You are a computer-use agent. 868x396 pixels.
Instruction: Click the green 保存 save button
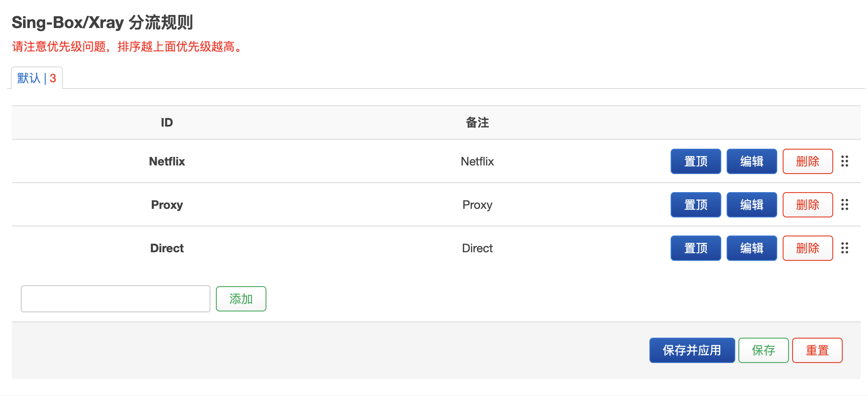pos(763,350)
